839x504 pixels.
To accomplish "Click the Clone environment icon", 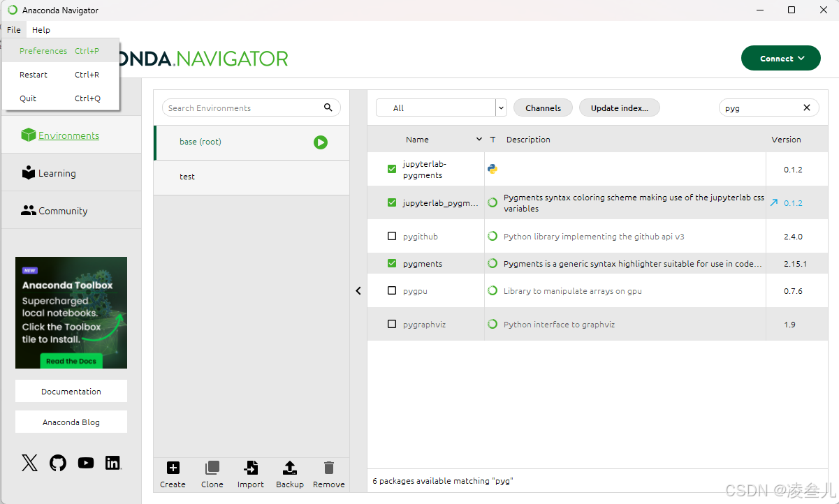I will click(212, 468).
